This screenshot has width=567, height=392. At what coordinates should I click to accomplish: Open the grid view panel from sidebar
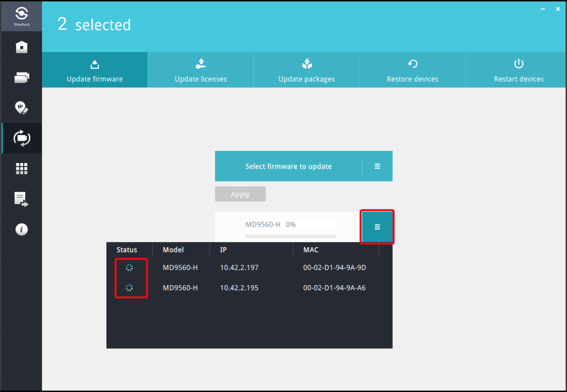click(21, 168)
